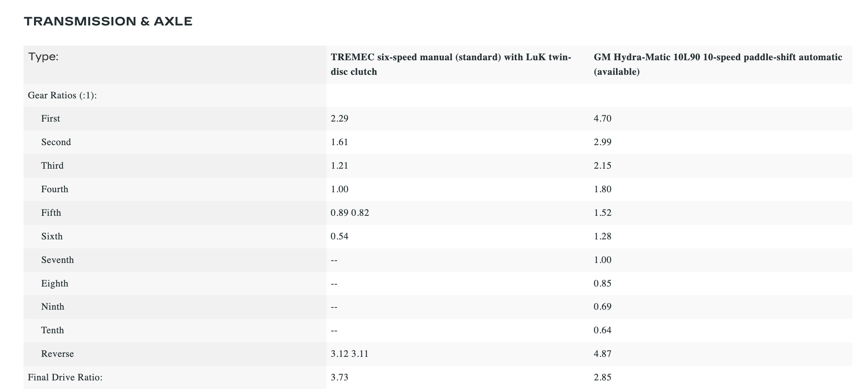Click the Ninth gear 0.69 value
This screenshot has width=868, height=389.
point(602,307)
